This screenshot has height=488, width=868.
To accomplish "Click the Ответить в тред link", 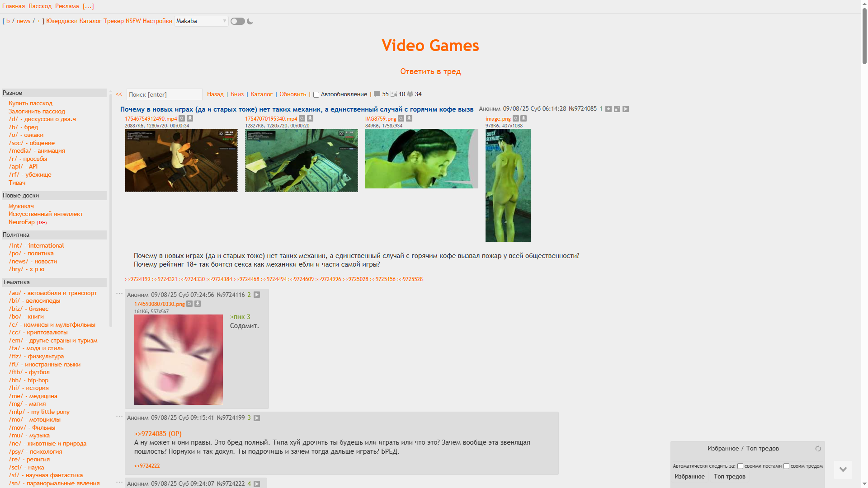I will pyautogui.click(x=430, y=71).
